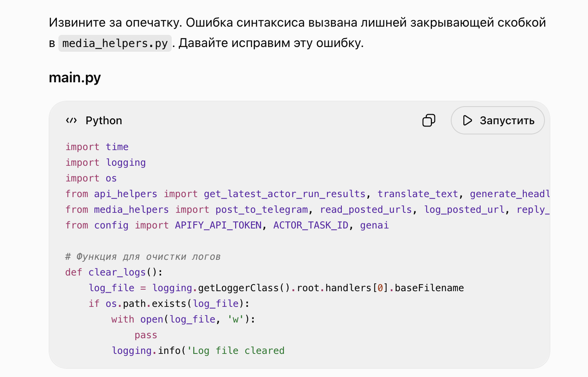This screenshot has width=588, height=377.
Task: Click translate_text in the api_helpers import
Action: [x=418, y=194]
